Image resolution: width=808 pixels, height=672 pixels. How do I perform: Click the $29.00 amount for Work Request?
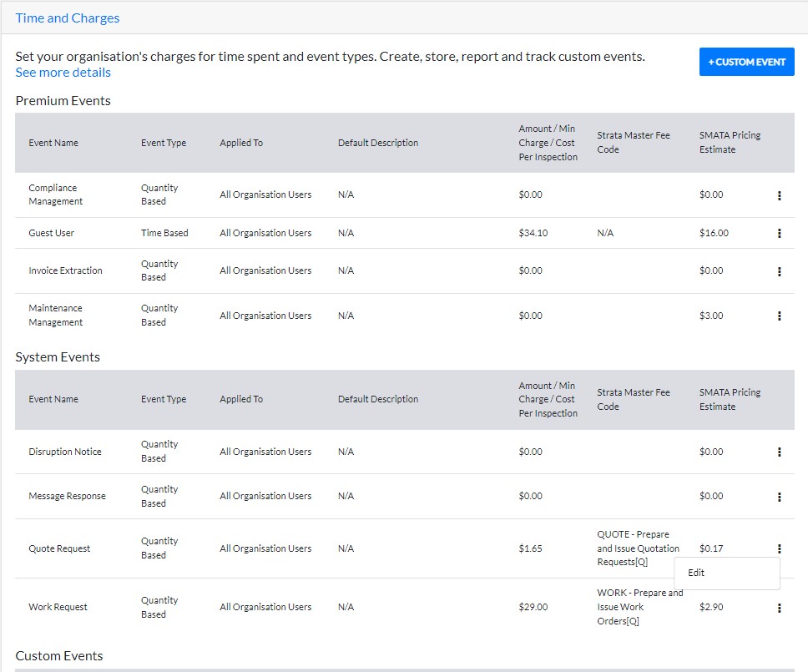click(x=533, y=607)
